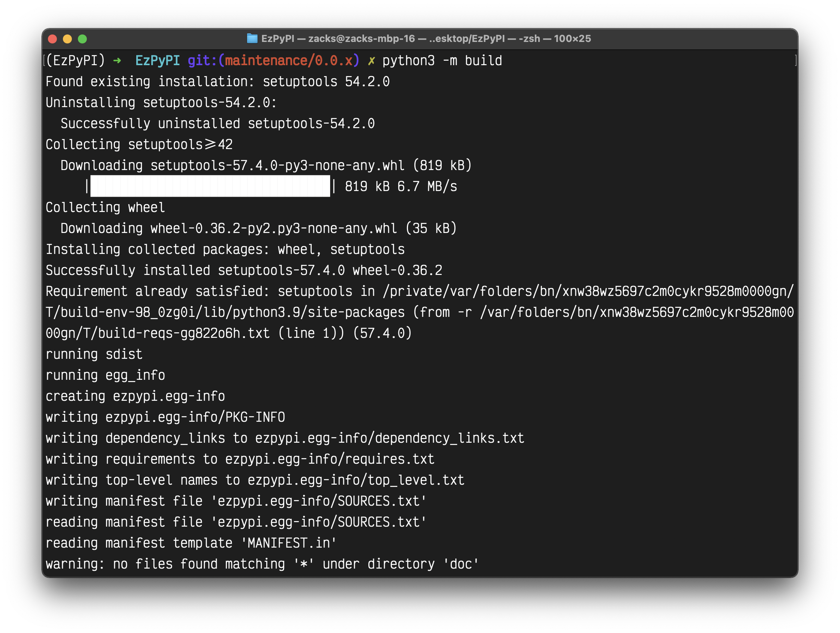The height and width of the screenshot is (633, 840).
Task: Click the 'Collecting wheel' output line
Action: click(x=105, y=208)
